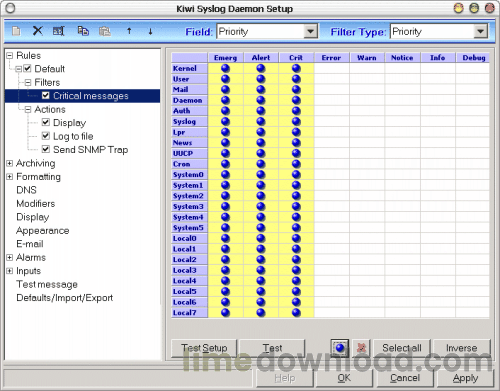Uncheck the Display action checkbox

coord(46,122)
